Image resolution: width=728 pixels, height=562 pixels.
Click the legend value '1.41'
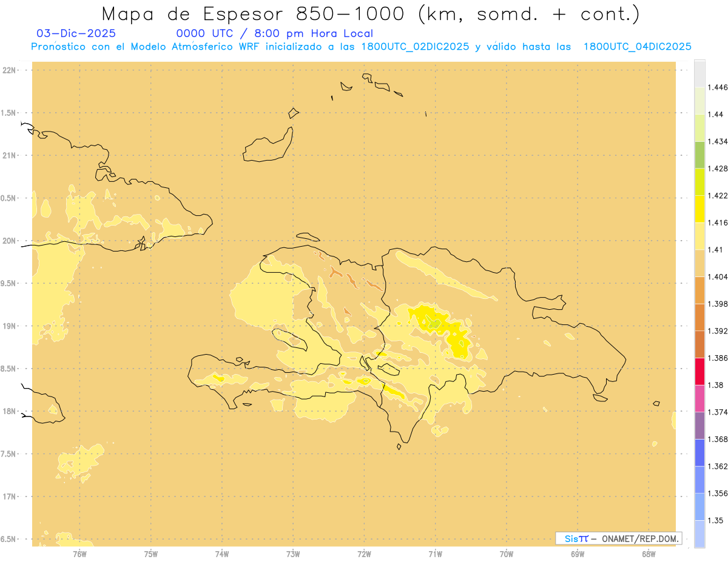pyautogui.click(x=715, y=249)
